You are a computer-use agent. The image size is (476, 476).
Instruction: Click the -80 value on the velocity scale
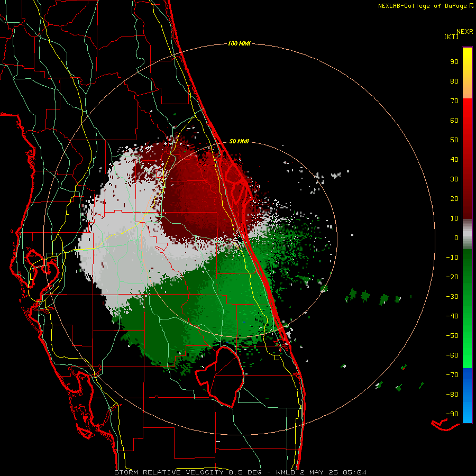click(452, 395)
